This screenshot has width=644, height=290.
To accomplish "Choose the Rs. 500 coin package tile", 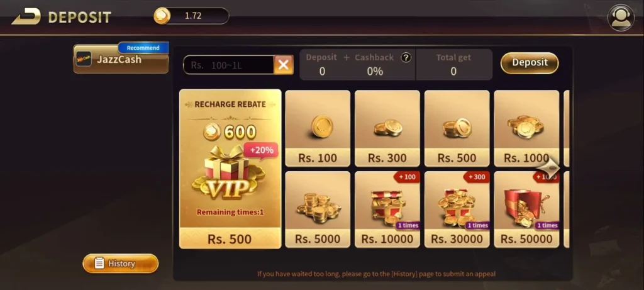I will tap(457, 128).
